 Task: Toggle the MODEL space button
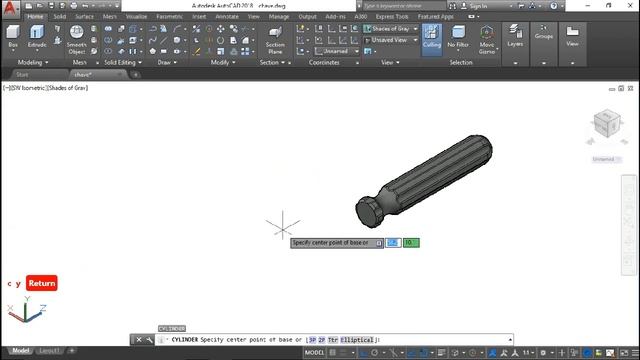[314, 353]
